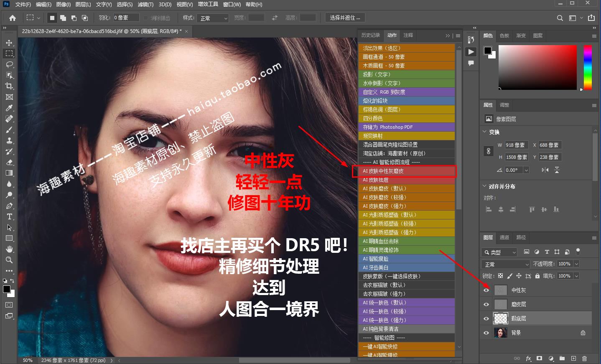The width and height of the screenshot is (601, 364).
Task: Switch to the 通道 tab
Action: click(504, 237)
